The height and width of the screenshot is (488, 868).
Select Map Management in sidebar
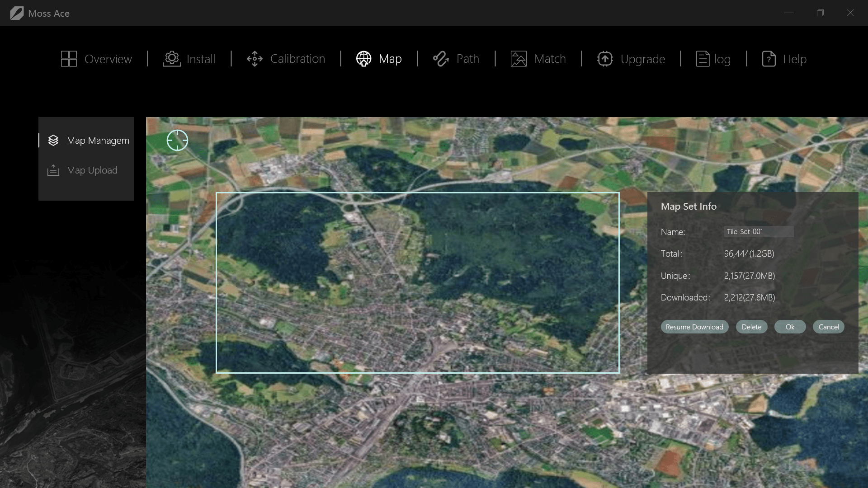pyautogui.click(x=86, y=141)
